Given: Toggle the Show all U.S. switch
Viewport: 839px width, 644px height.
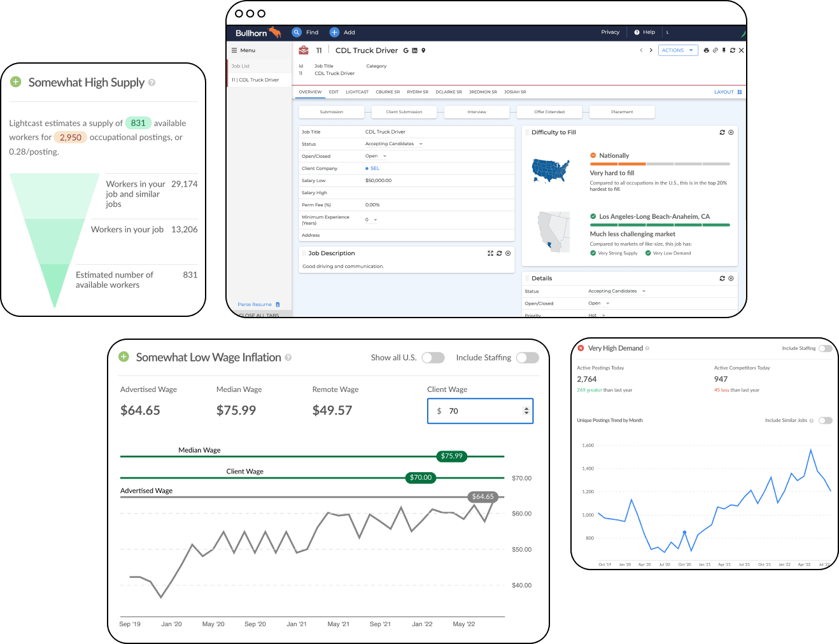Looking at the screenshot, I should [433, 358].
